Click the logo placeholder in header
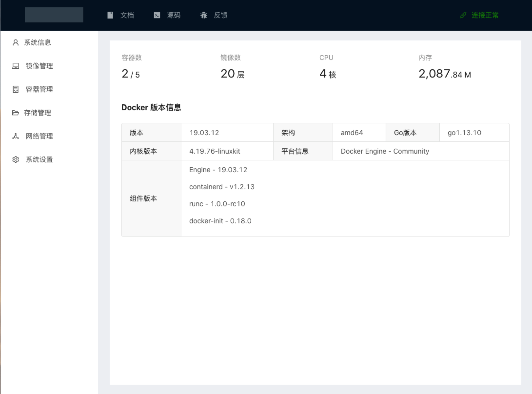Viewport: 532px width, 394px height. coord(54,15)
